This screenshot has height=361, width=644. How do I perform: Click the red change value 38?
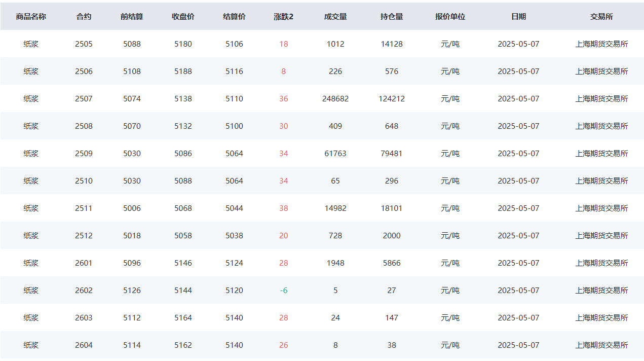(283, 208)
